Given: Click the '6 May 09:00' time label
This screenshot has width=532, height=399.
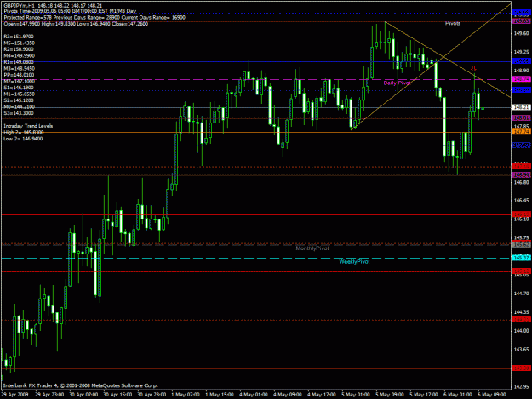Looking at the screenshot, I should pos(492,395).
